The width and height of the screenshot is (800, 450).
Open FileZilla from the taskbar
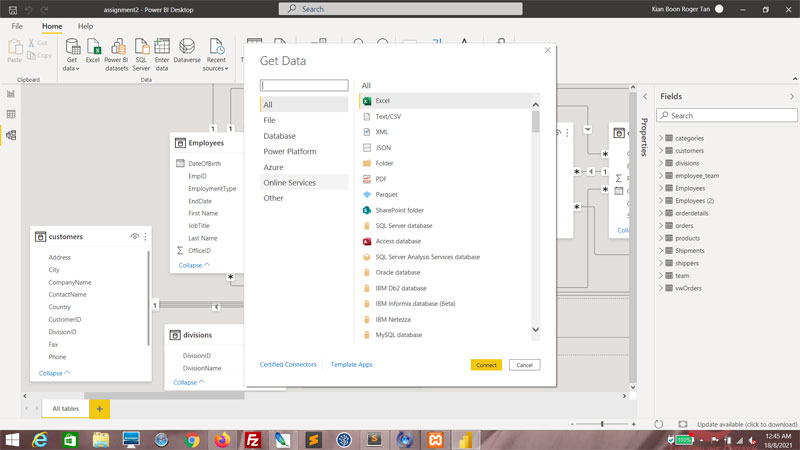pyautogui.click(x=253, y=440)
